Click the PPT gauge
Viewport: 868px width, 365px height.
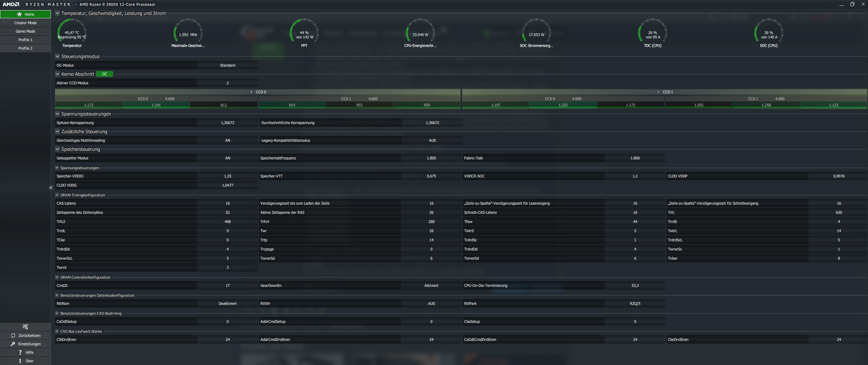click(x=304, y=33)
